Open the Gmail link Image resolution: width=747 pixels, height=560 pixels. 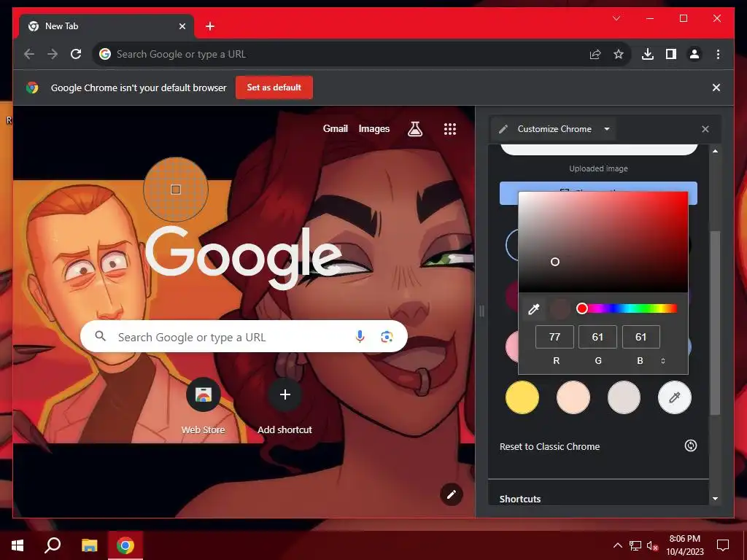click(336, 128)
